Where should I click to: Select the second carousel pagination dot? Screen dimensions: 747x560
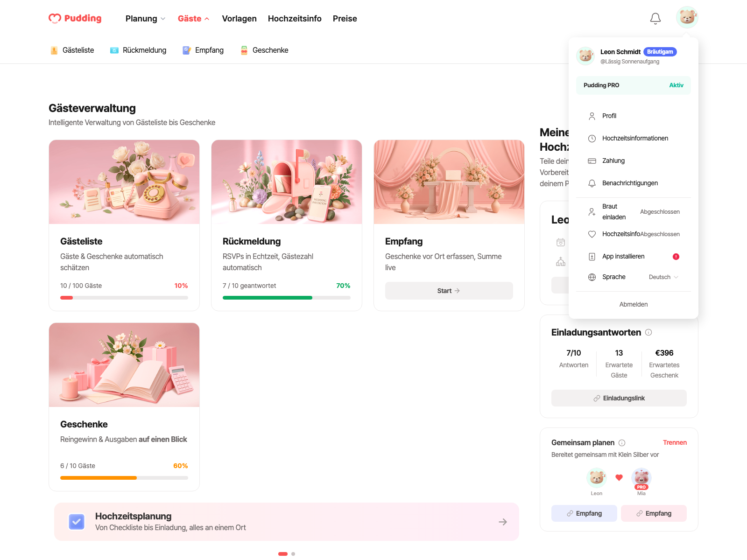click(293, 554)
